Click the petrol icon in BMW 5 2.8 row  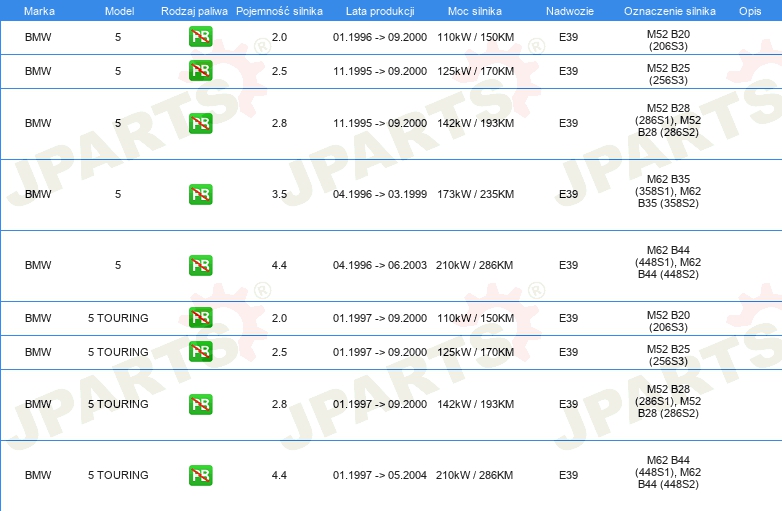pyautogui.click(x=200, y=123)
